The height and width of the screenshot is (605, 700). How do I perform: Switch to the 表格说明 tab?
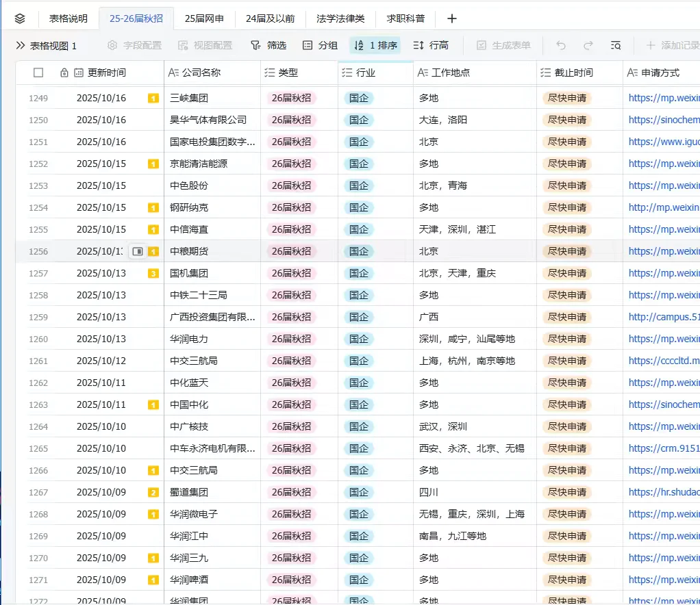(68, 18)
